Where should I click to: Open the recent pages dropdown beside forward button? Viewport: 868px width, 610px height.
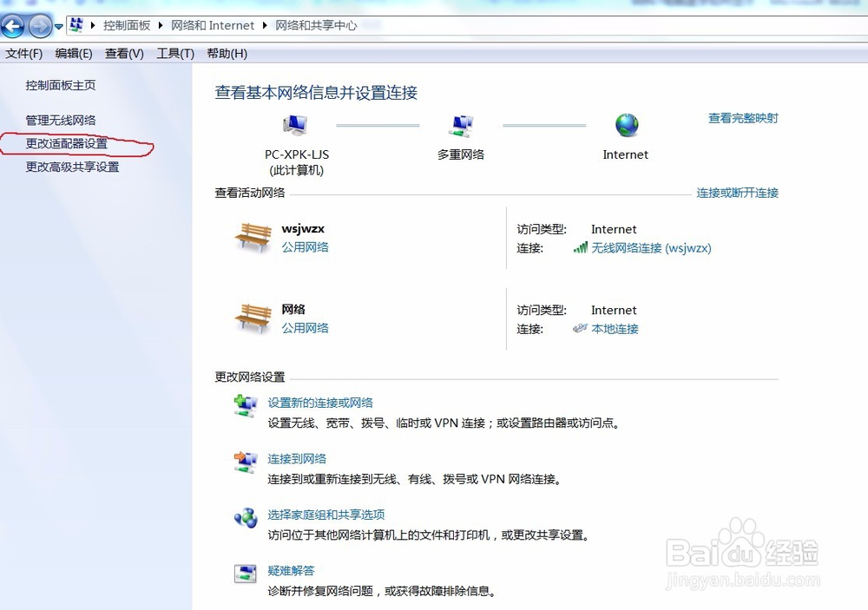[x=58, y=25]
